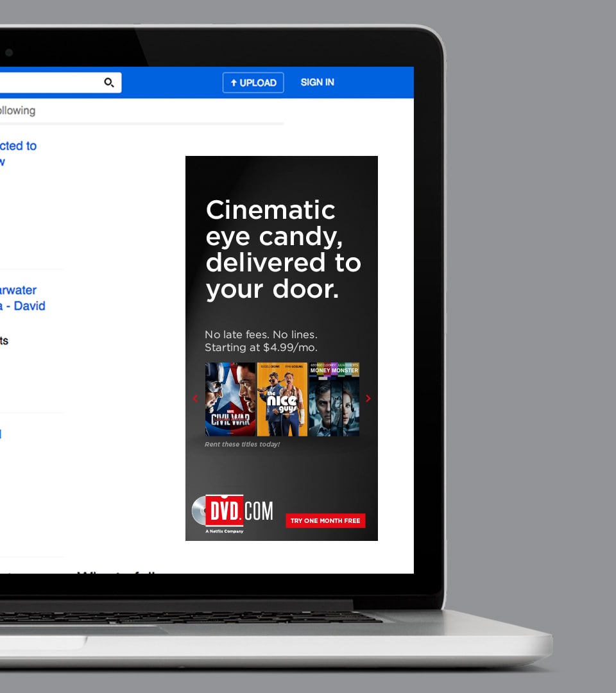The width and height of the screenshot is (616, 693).
Task: Click the search magnifying glass icon
Action: click(x=109, y=82)
